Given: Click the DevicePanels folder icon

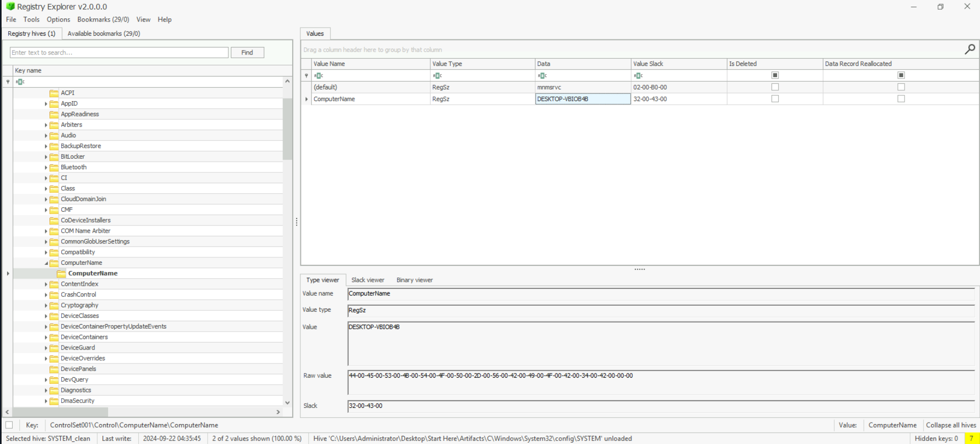Looking at the screenshot, I should (54, 369).
